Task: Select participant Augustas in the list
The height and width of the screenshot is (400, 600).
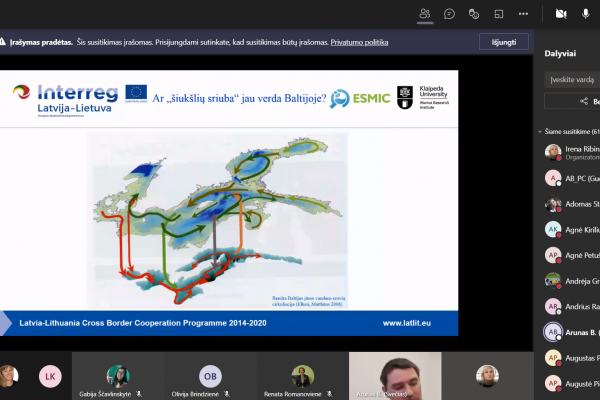Action: tap(572, 358)
